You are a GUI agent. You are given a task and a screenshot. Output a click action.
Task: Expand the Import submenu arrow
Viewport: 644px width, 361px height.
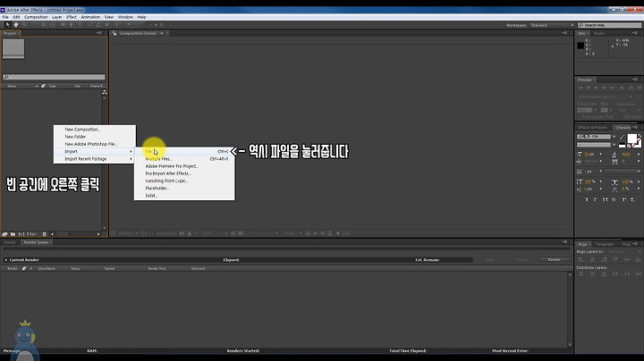(x=131, y=151)
